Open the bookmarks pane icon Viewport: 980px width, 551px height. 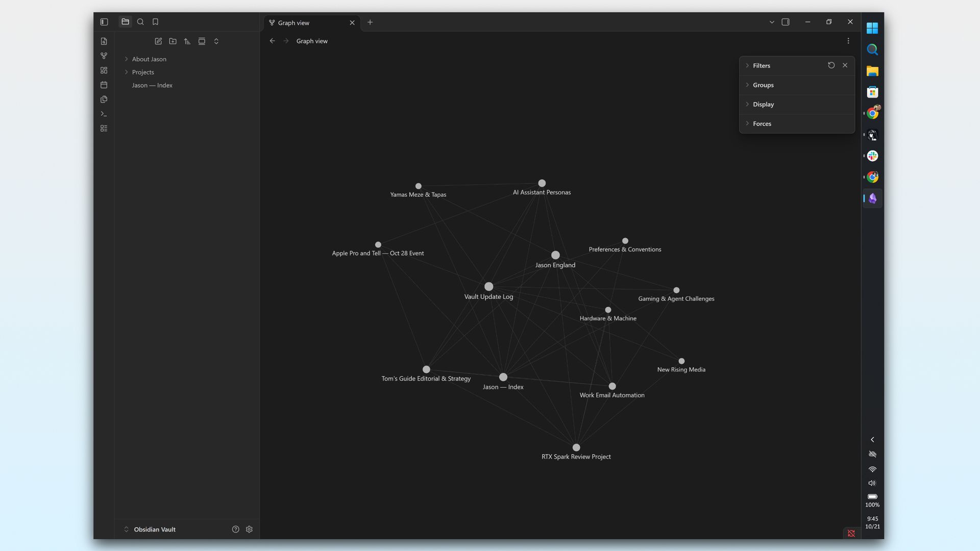point(155,22)
